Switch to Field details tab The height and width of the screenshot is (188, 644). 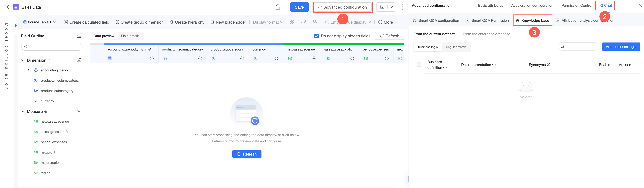130,36
